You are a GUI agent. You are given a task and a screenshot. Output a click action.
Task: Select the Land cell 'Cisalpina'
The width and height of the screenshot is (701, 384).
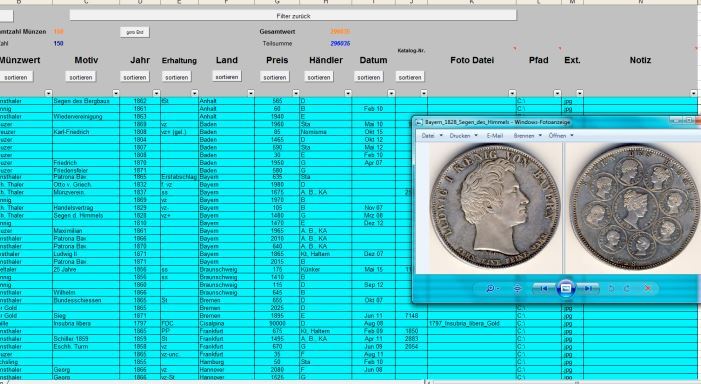coord(226,323)
